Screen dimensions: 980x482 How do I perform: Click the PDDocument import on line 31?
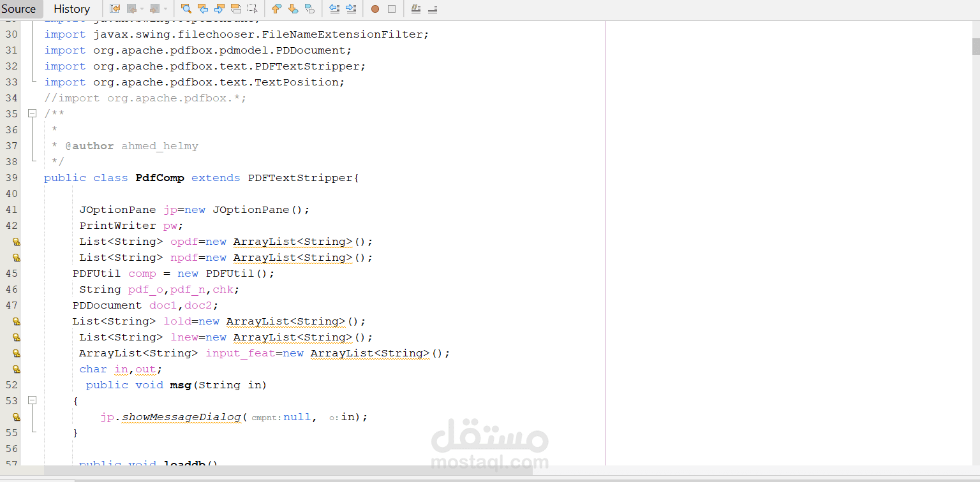click(198, 50)
